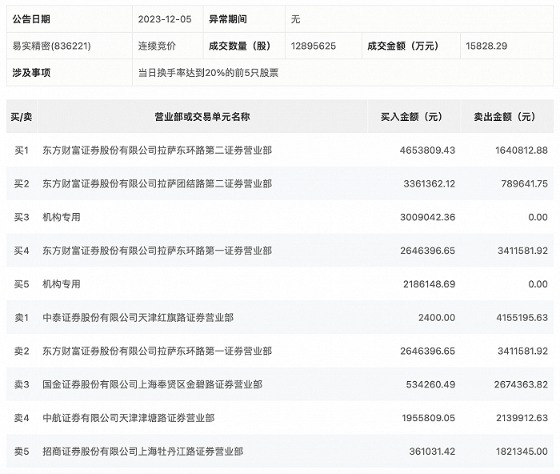The width and height of the screenshot is (560, 474).
Task: Open 买1 拉萨东环路第二证券营业部 entry
Action: 157,150
